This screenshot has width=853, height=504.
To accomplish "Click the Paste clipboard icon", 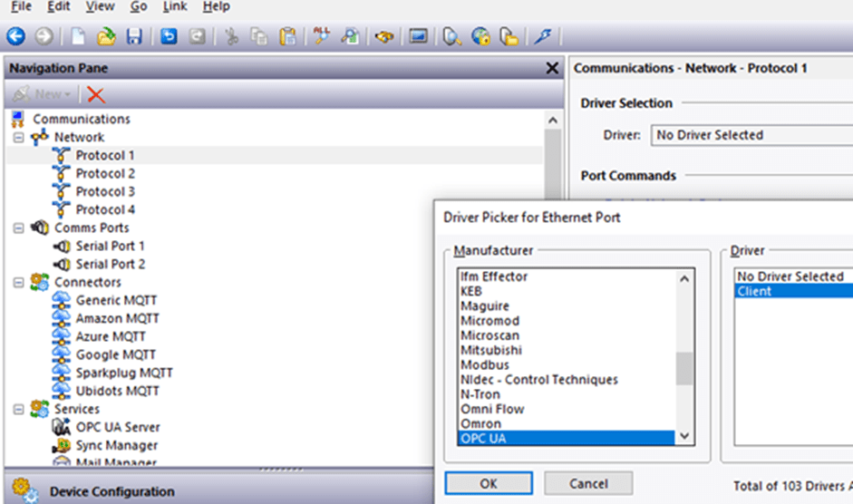I will (x=287, y=36).
